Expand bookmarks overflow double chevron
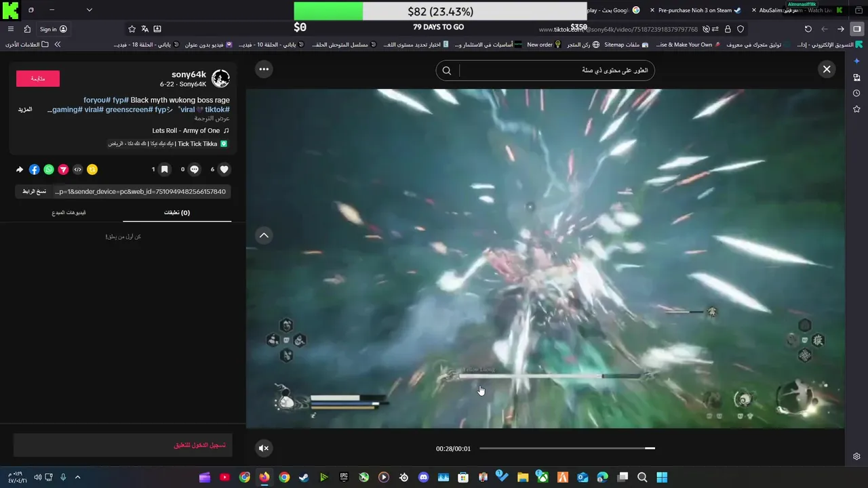The width and height of the screenshot is (868, 488). [x=58, y=45]
